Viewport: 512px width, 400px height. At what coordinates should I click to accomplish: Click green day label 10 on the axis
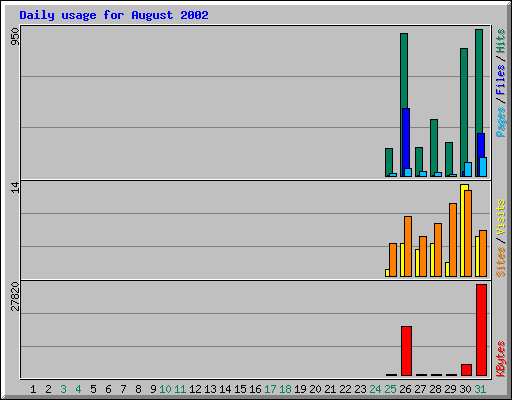pyautogui.click(x=165, y=389)
